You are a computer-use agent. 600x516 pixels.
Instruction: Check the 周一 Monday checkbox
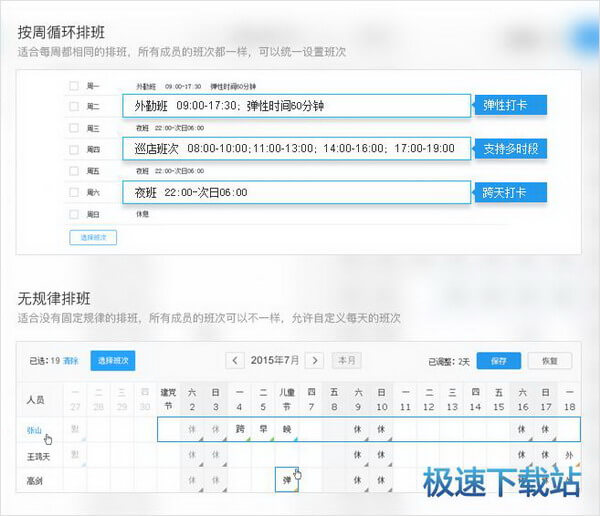[x=74, y=86]
